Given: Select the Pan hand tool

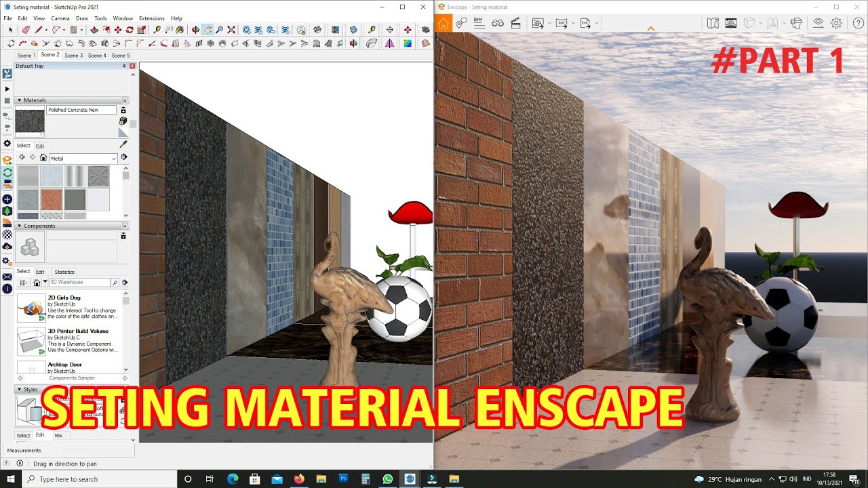Looking at the screenshot, I should (208, 30).
